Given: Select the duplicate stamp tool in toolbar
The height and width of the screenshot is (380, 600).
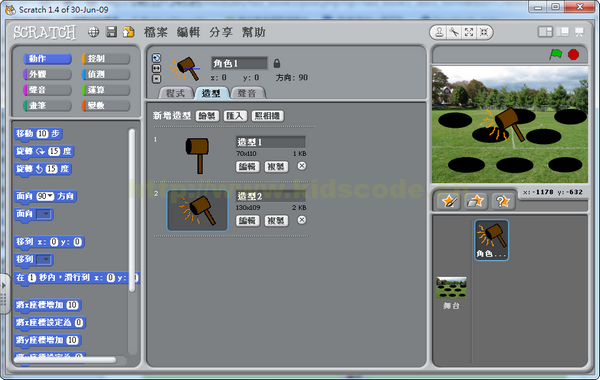Looking at the screenshot, I should tap(439, 33).
